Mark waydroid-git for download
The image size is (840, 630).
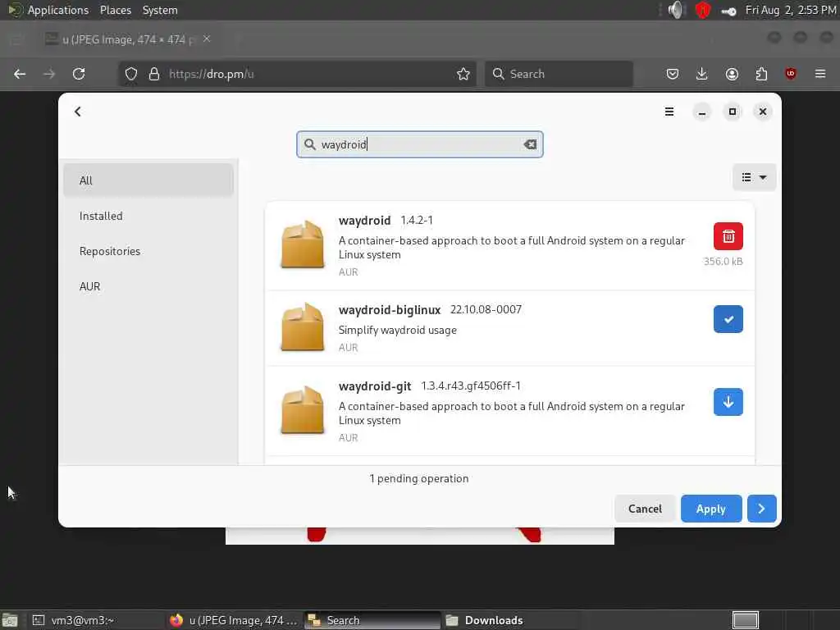pyautogui.click(x=728, y=402)
